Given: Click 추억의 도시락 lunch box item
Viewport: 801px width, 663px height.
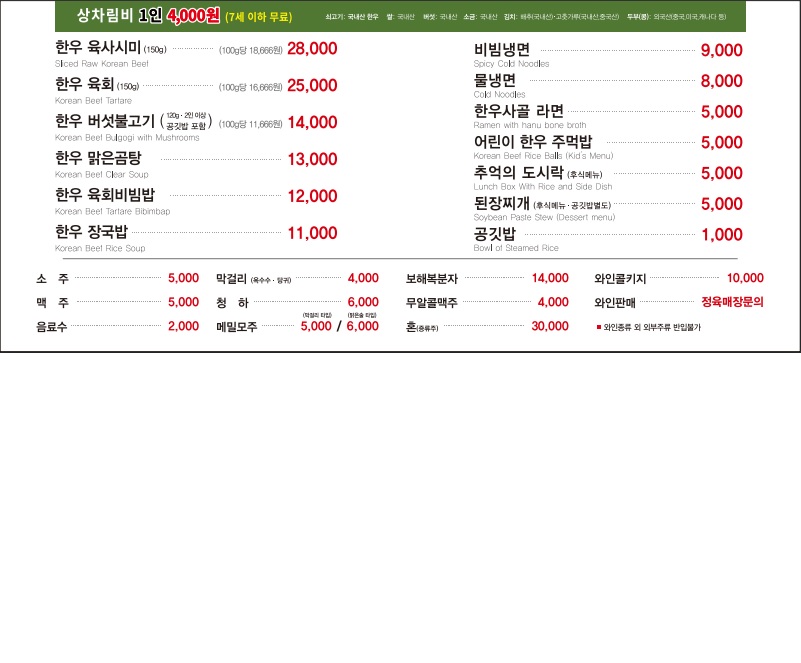Looking at the screenshot, I should [x=520, y=173].
